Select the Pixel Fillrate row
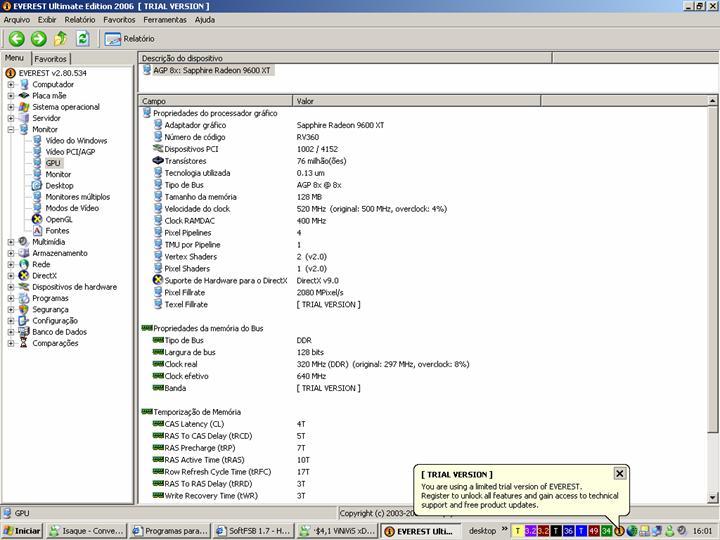This screenshot has width=720, height=540. coord(184,292)
